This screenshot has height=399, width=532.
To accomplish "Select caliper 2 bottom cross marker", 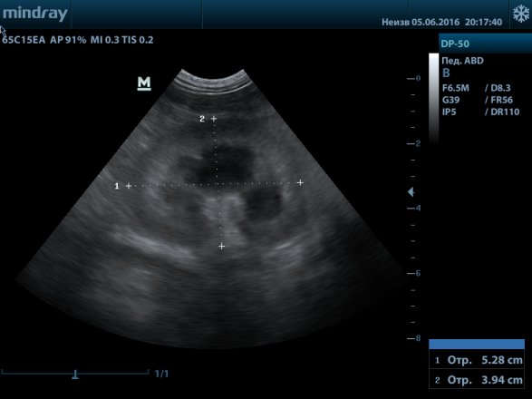I will tap(221, 246).
